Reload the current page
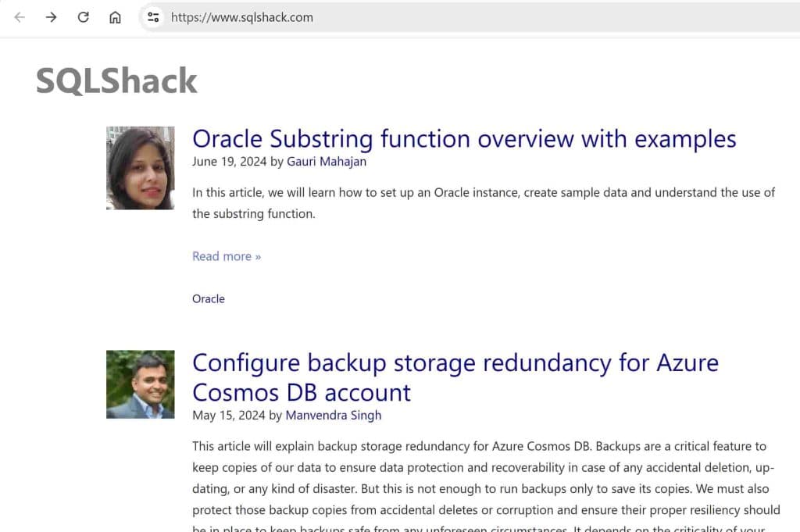 click(x=84, y=17)
